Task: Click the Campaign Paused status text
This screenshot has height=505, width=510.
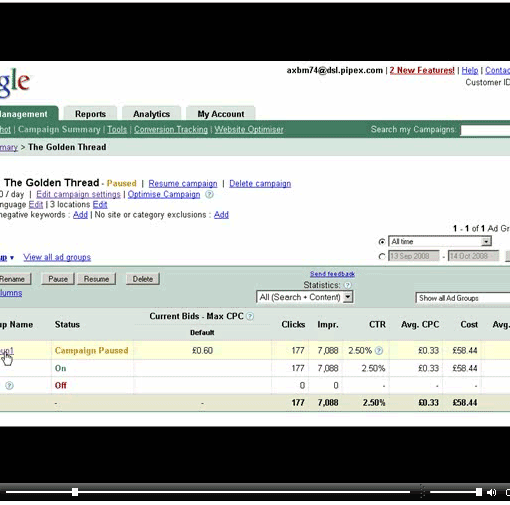Action: coord(91,350)
